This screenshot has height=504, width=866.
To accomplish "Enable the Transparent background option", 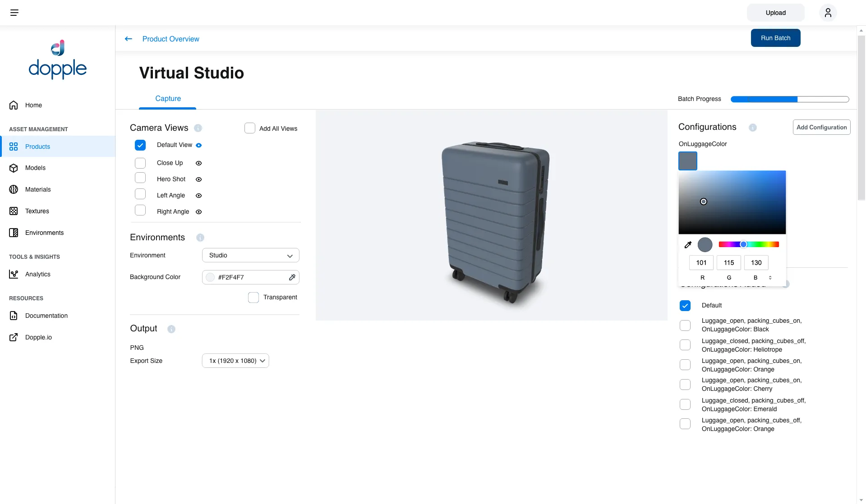I will point(253,297).
